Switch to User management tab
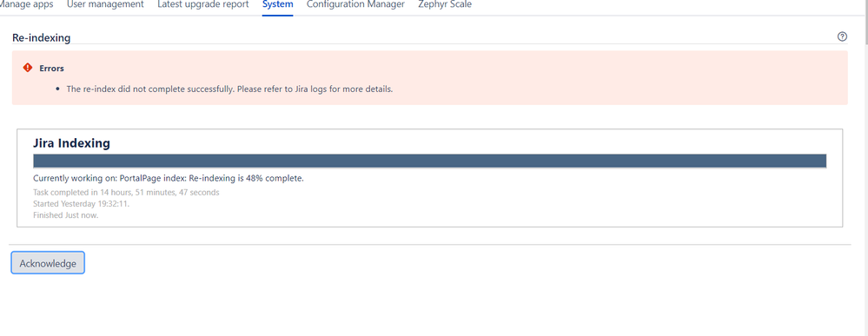This screenshot has height=336, width=868. 105,4
